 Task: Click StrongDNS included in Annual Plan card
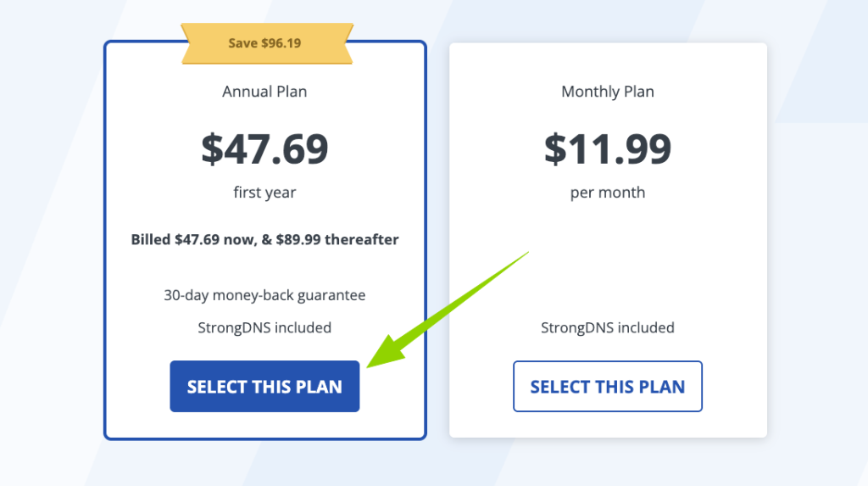pyautogui.click(x=264, y=327)
